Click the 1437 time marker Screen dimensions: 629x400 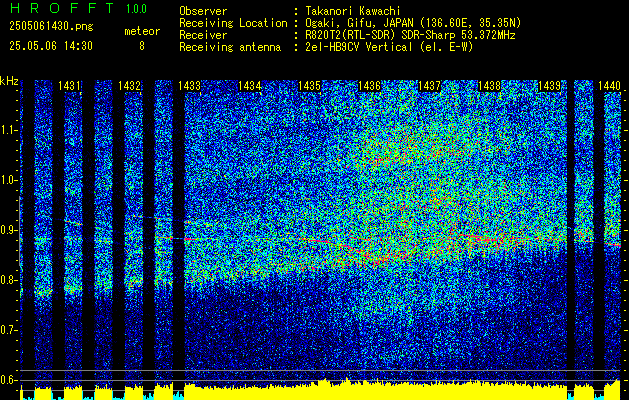[429, 85]
